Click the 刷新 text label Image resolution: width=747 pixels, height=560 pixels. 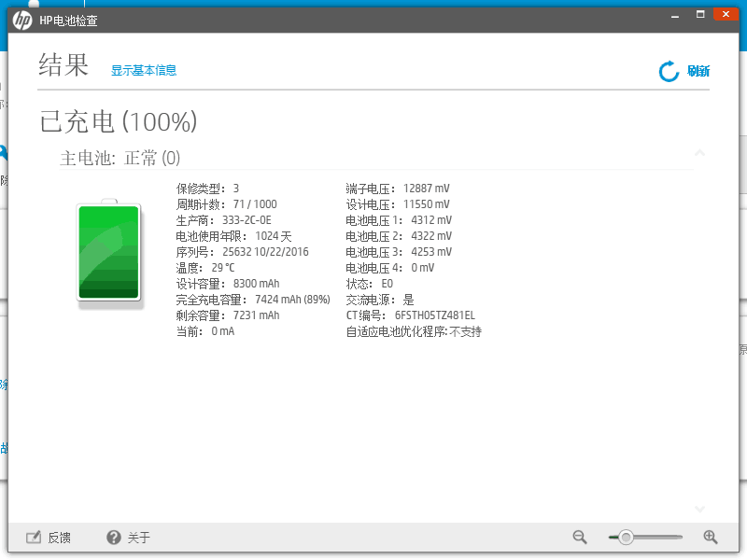pos(698,71)
